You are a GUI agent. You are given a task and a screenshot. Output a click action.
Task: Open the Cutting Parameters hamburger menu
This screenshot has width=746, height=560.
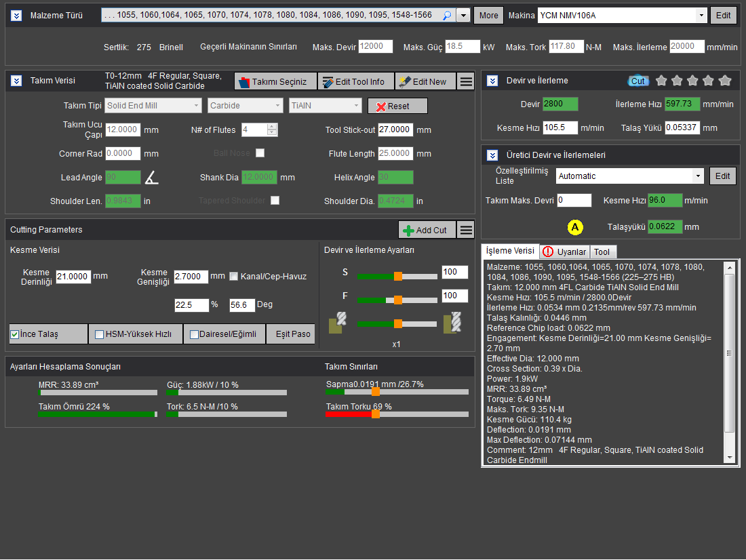click(x=466, y=230)
